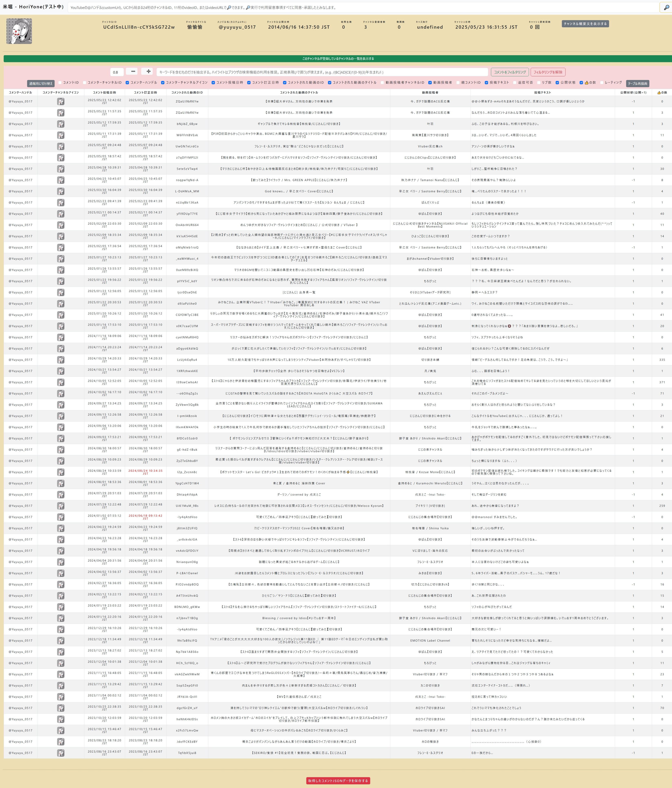Image resolution: width=672 pixels, height=788 pixels.
Task: Click the コメント投稿日時 column header
Action: point(105,92)
